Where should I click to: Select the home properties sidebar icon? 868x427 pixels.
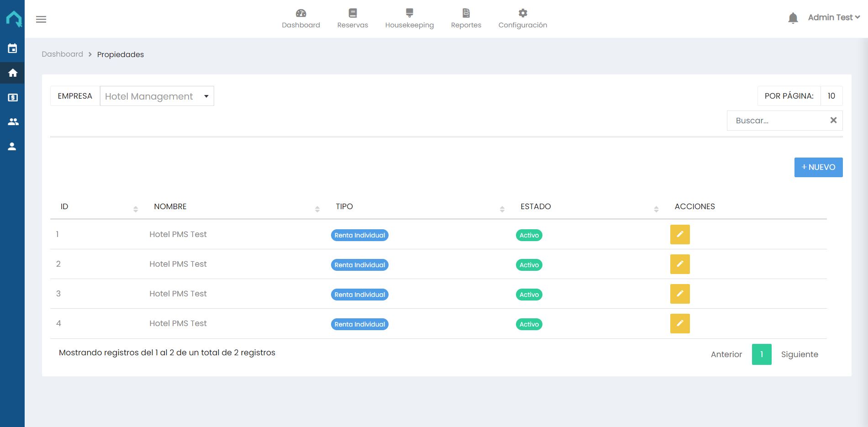pos(12,73)
